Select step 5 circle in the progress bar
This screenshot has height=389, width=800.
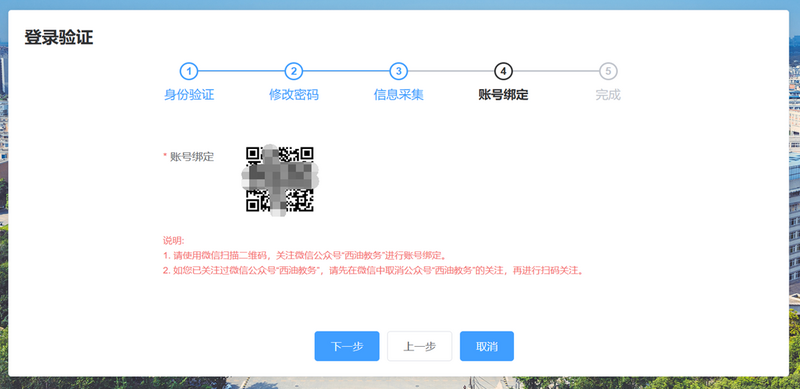[x=608, y=71]
